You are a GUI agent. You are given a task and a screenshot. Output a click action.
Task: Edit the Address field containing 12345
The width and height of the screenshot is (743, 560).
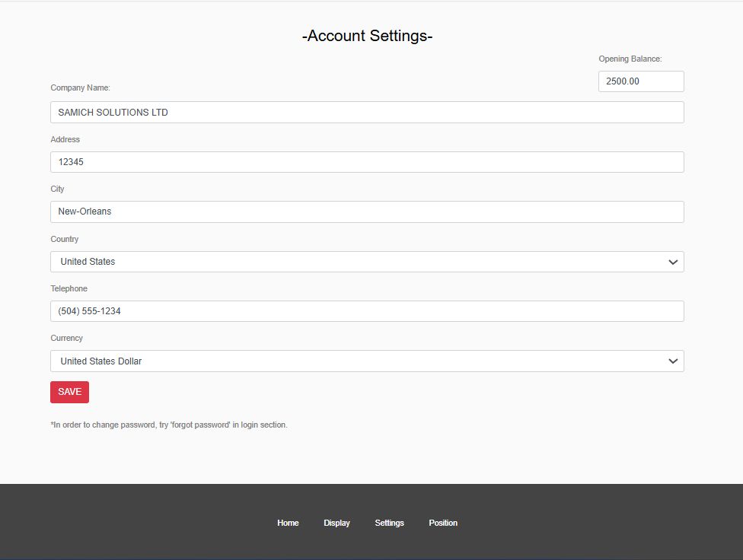(x=367, y=162)
